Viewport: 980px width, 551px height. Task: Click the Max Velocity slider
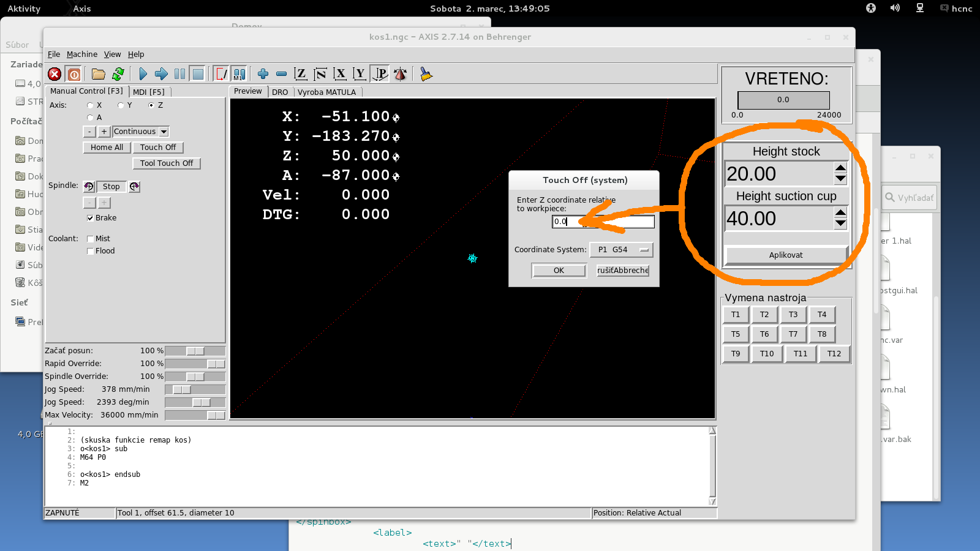click(x=195, y=415)
